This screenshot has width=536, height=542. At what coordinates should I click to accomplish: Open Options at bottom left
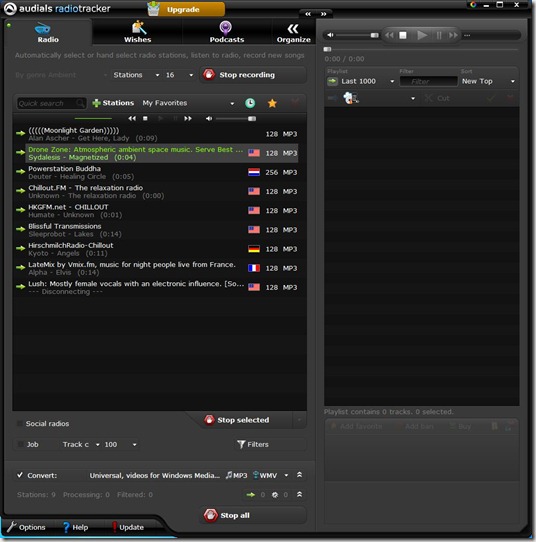(x=26, y=527)
